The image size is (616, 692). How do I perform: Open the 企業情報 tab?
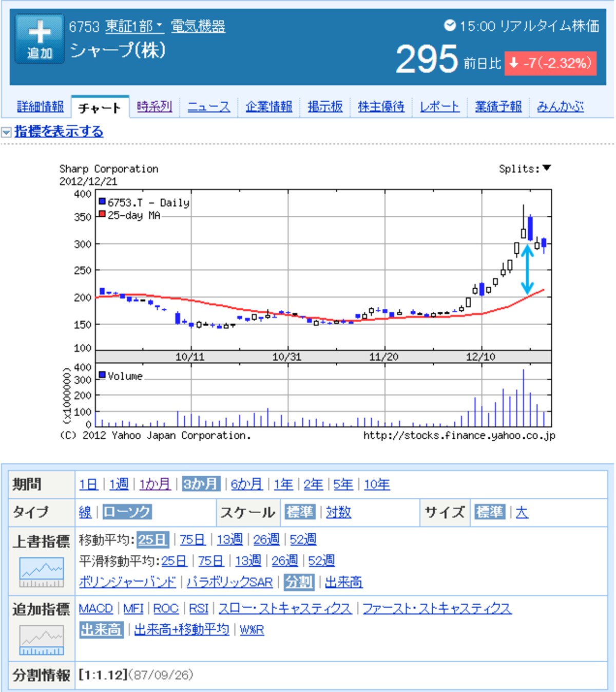click(x=269, y=107)
